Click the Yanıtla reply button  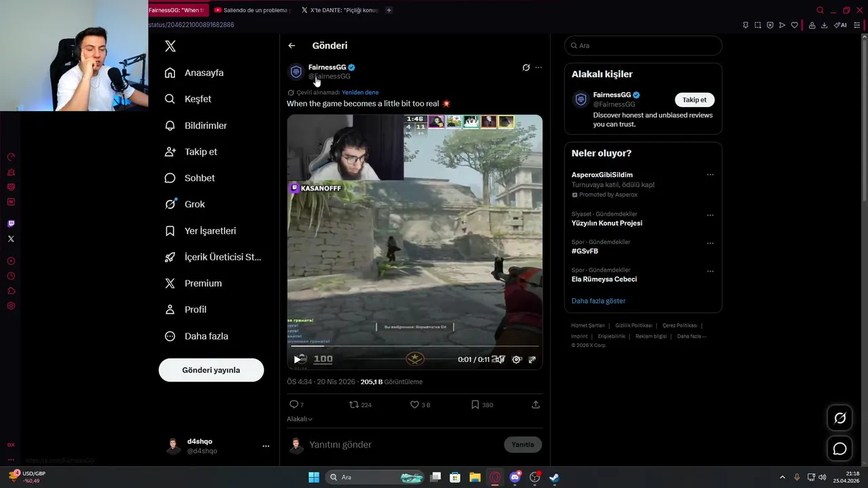coord(522,445)
